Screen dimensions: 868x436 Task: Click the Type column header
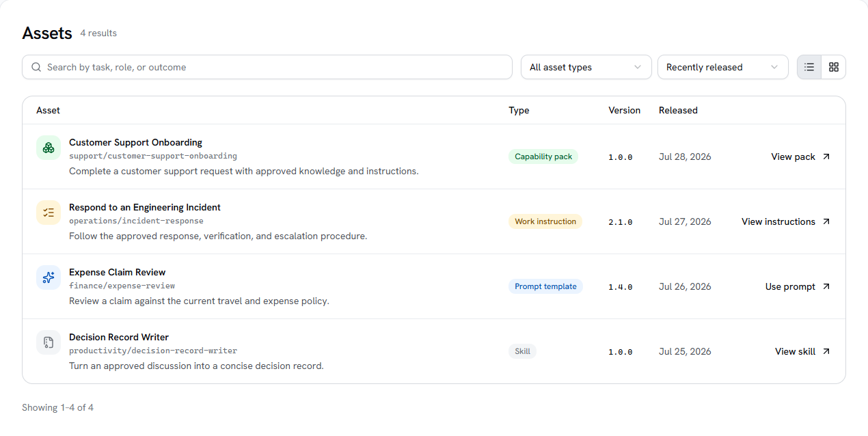[519, 110]
